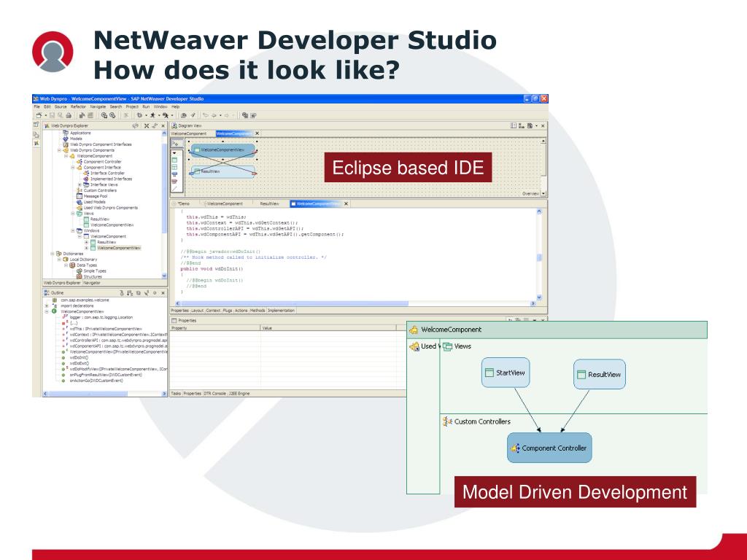Click the Diagram View select tool icon
The height and width of the screenshot is (560, 747).
click(177, 144)
